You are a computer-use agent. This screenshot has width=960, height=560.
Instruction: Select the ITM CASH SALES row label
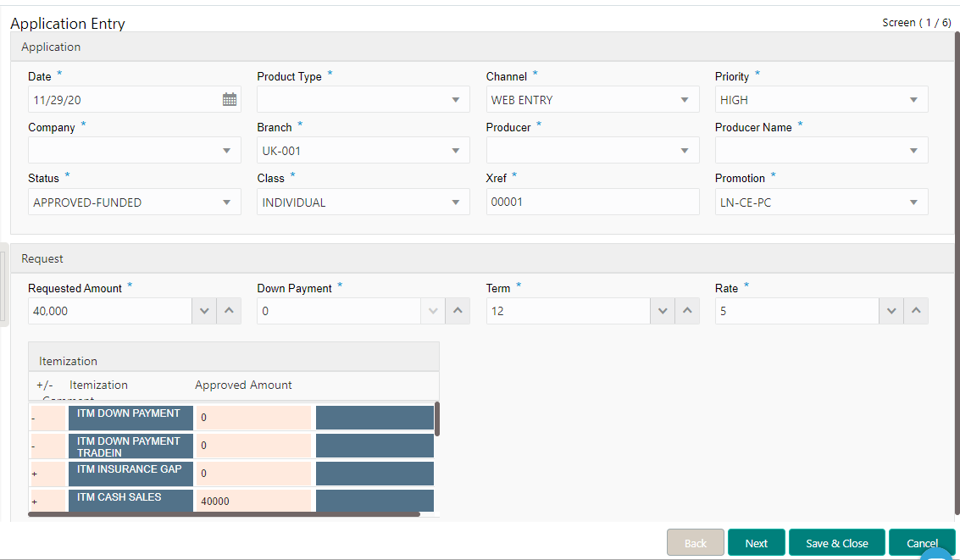[x=130, y=501]
